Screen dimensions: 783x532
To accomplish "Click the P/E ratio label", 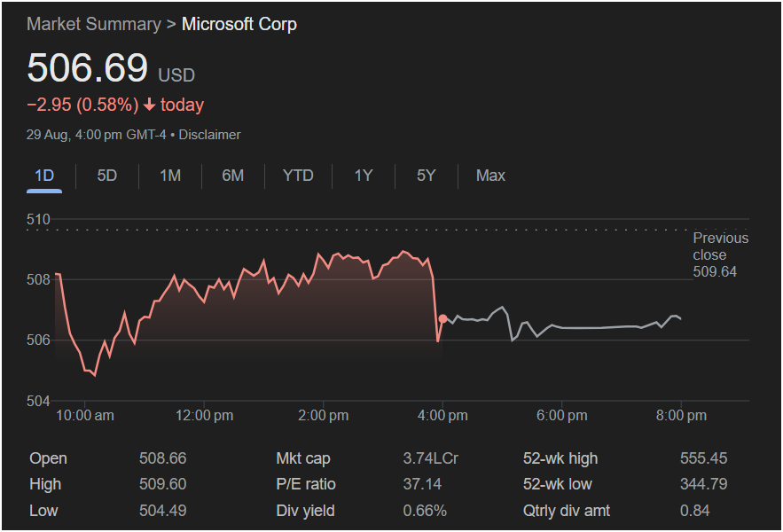I will pyautogui.click(x=306, y=484).
